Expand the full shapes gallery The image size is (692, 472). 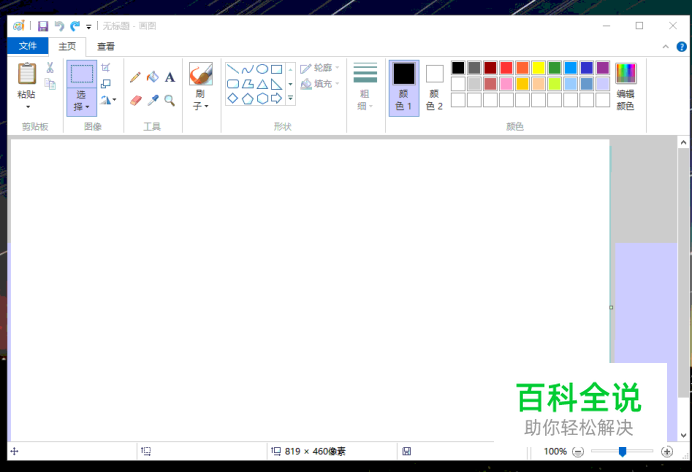point(290,98)
